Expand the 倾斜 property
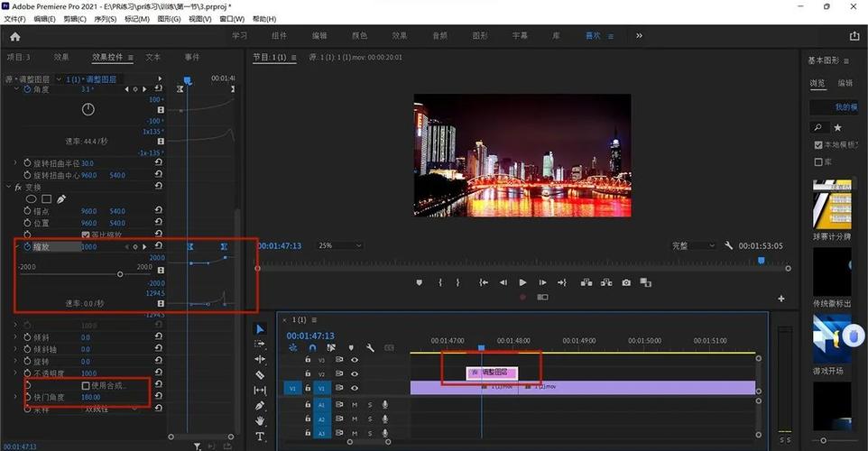Image resolution: width=868 pixels, height=451 pixels. point(15,337)
